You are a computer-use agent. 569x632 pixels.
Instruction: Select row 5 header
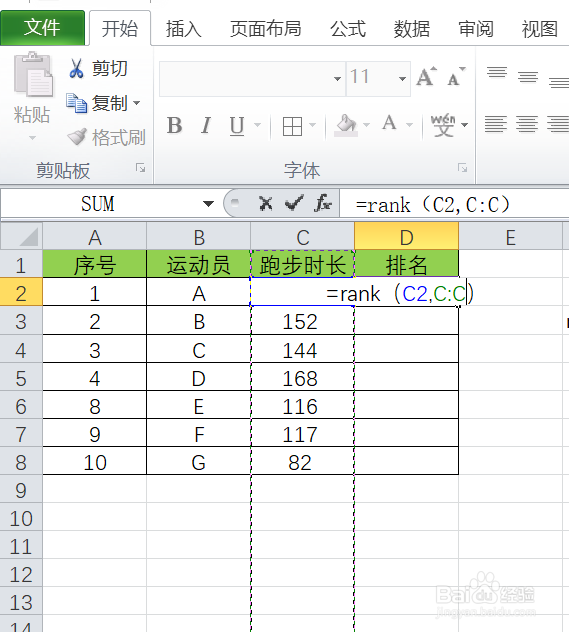click(21, 378)
